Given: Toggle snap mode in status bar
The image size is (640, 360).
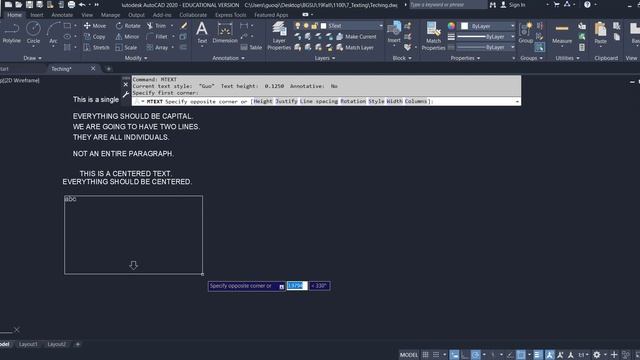Looking at the screenshot, I should pyautogui.click(x=436, y=355).
